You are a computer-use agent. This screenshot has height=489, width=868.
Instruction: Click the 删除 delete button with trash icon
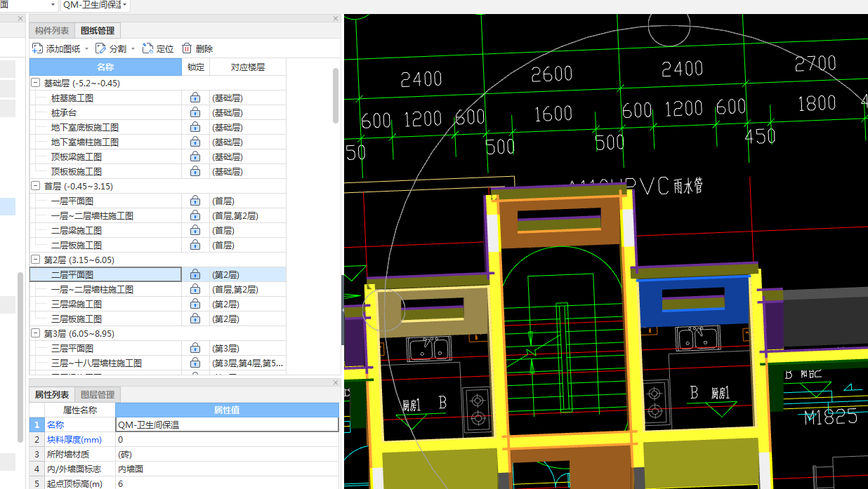[x=197, y=48]
